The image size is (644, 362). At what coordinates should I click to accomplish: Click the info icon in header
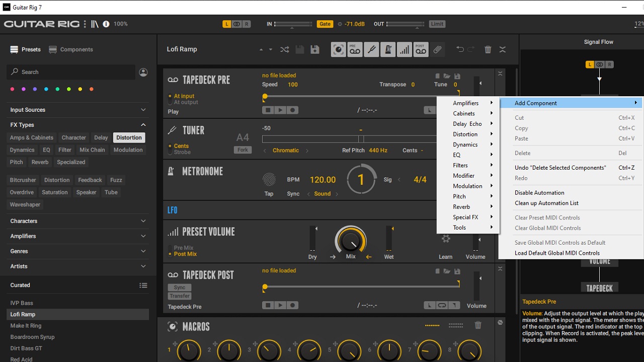point(106,24)
